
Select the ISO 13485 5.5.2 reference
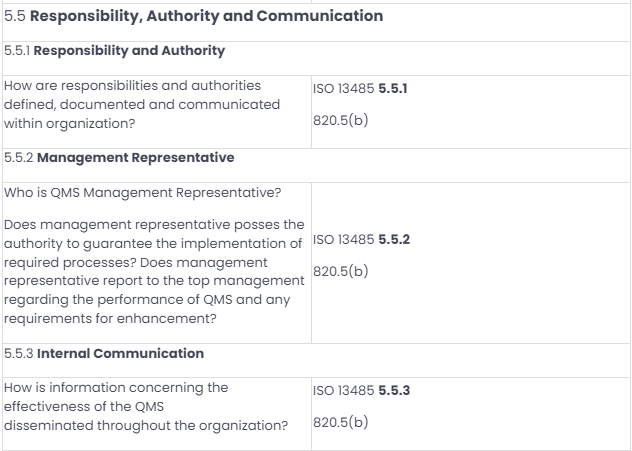click(362, 239)
